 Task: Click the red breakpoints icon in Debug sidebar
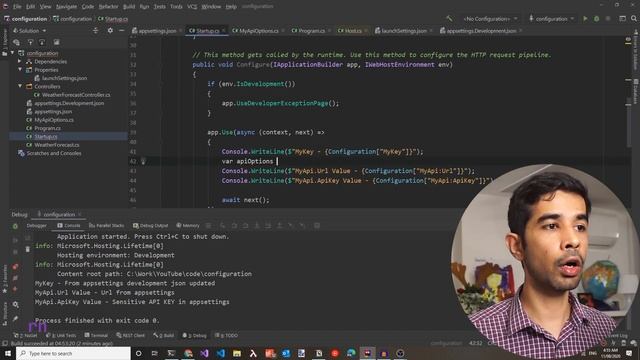tap(15, 267)
